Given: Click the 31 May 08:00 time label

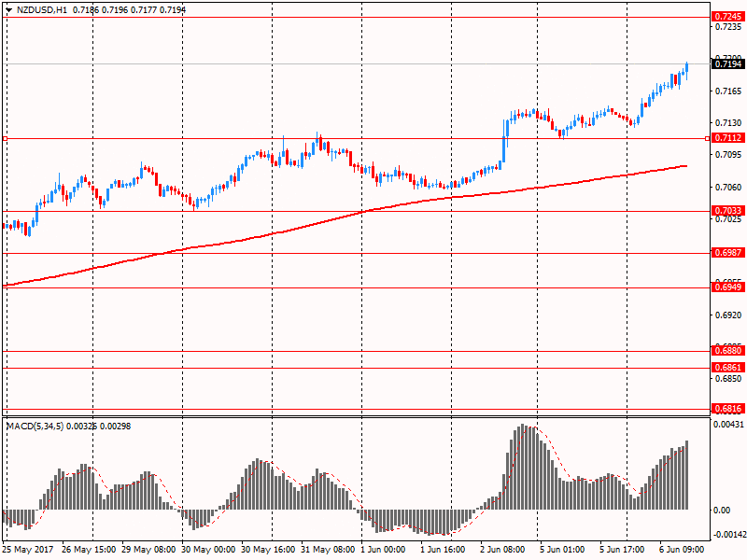Looking at the screenshot, I should click(328, 550).
